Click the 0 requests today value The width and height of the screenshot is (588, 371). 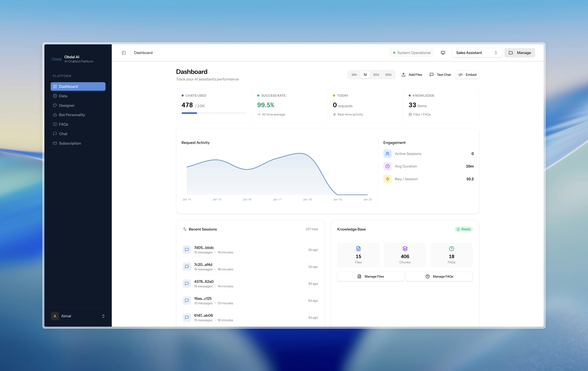pyautogui.click(x=343, y=105)
